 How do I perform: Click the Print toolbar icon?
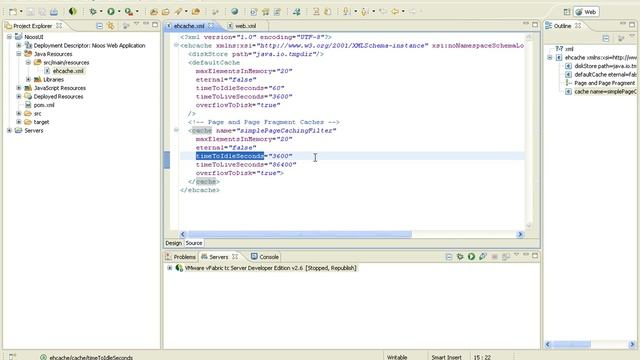coord(54,12)
